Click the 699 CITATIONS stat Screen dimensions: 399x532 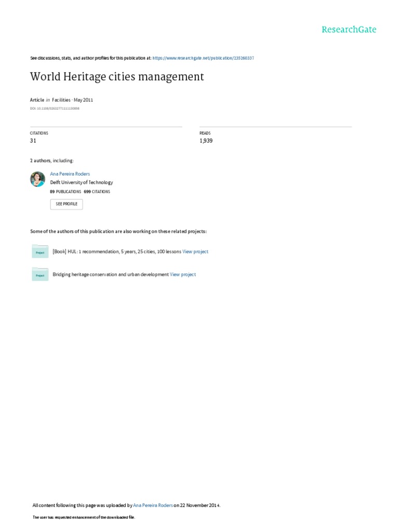97,192
